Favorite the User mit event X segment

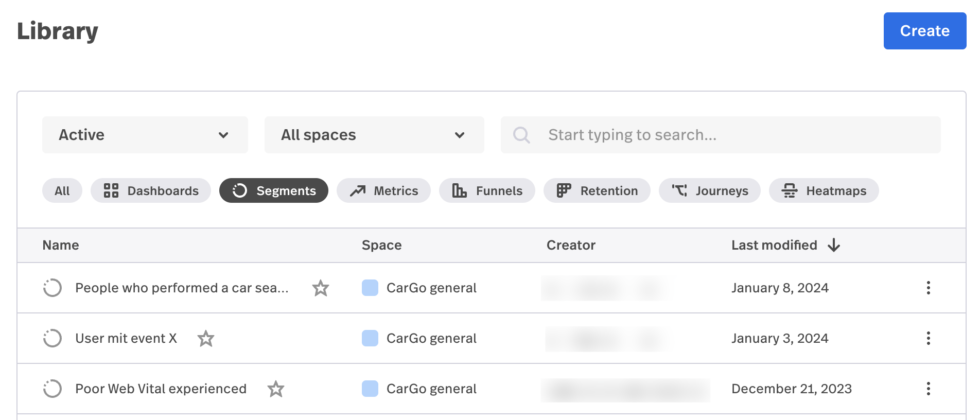pyautogui.click(x=206, y=338)
